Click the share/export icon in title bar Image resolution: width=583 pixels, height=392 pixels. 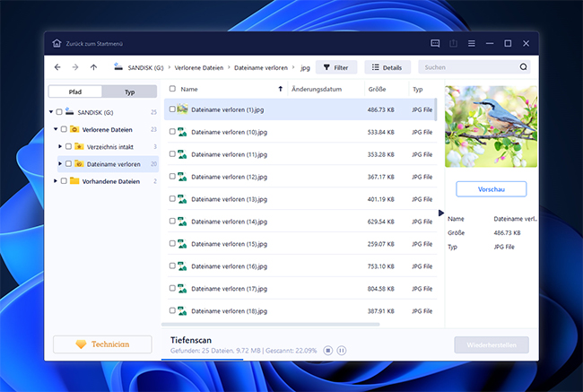(453, 44)
